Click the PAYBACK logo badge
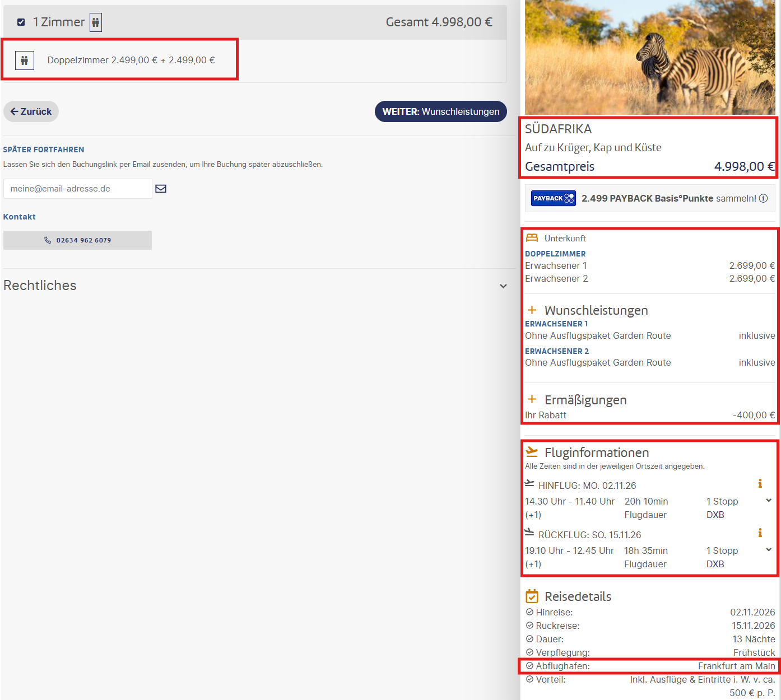Screen dimensions: 781x700 click(553, 198)
